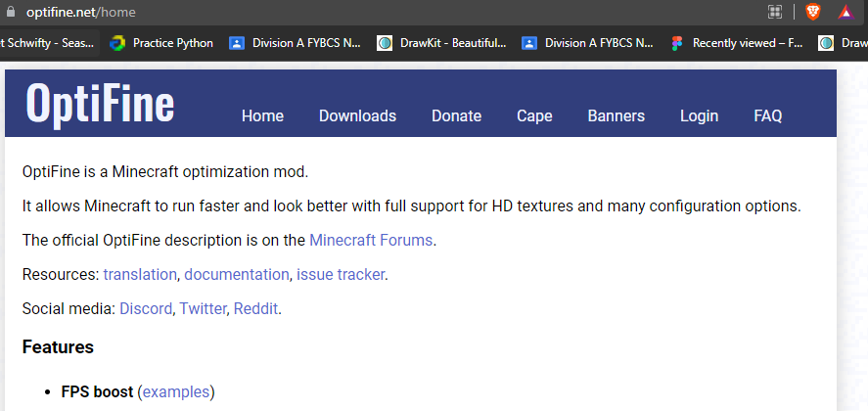Screen dimensions: 868x411
Task: Open Practice Python bookmark favicon
Action: click(x=117, y=43)
